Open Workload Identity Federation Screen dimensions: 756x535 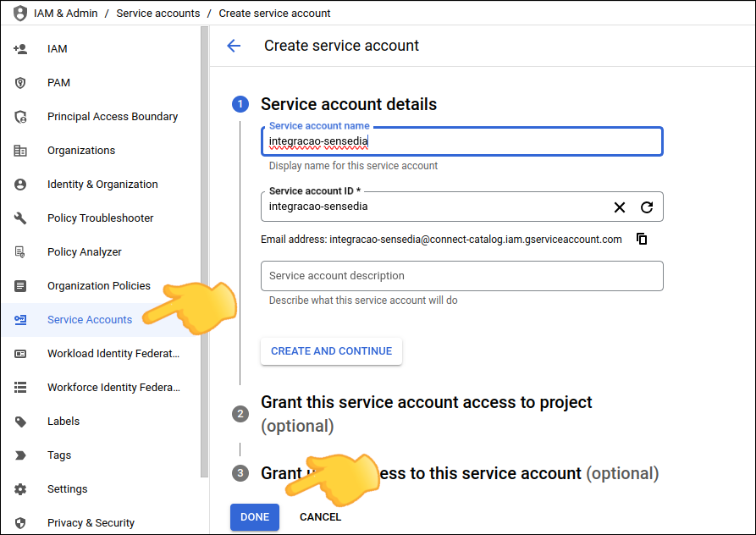(113, 353)
